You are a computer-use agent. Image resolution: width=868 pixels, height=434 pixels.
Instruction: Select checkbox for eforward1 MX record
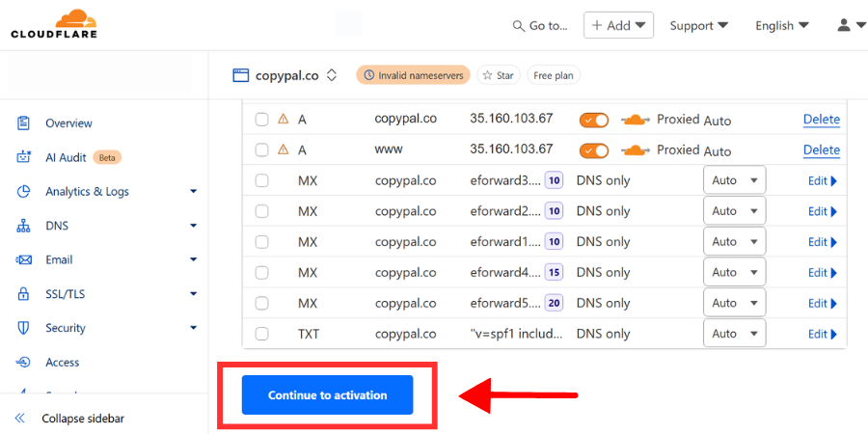pyautogui.click(x=261, y=242)
